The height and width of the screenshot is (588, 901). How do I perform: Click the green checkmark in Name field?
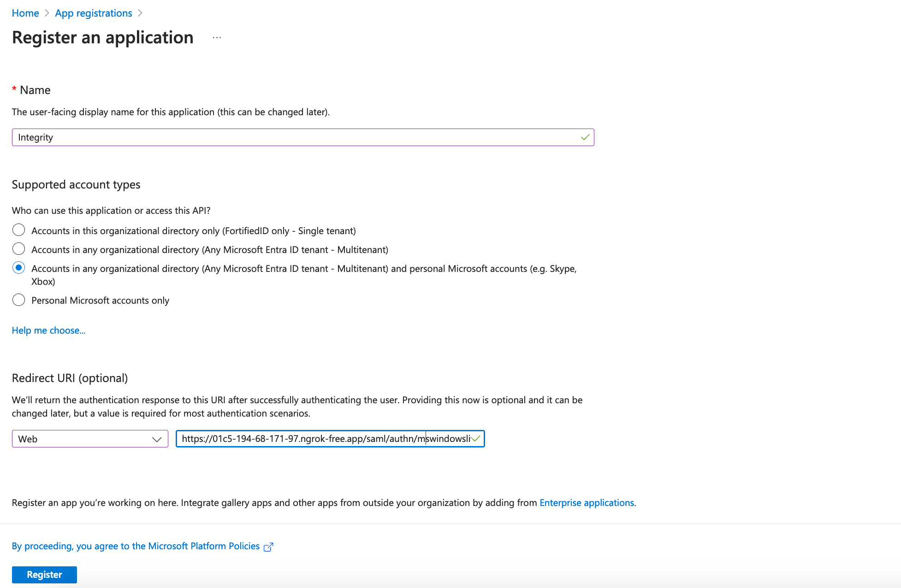(x=585, y=137)
